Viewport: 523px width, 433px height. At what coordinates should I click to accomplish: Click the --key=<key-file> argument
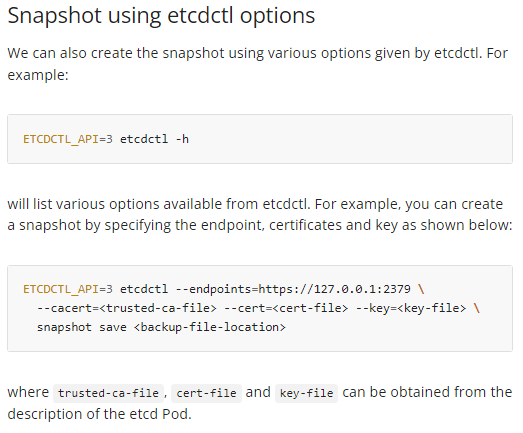pyautogui.click(x=411, y=308)
